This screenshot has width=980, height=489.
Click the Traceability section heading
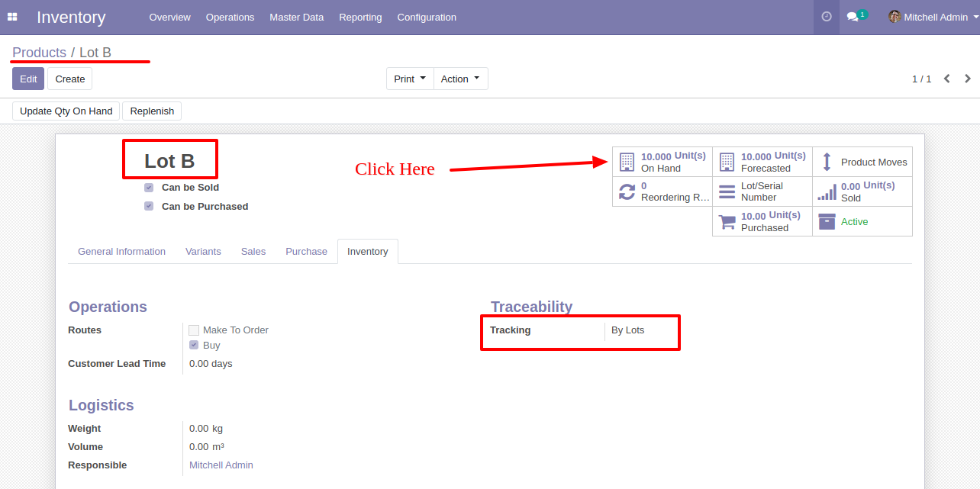(x=532, y=307)
